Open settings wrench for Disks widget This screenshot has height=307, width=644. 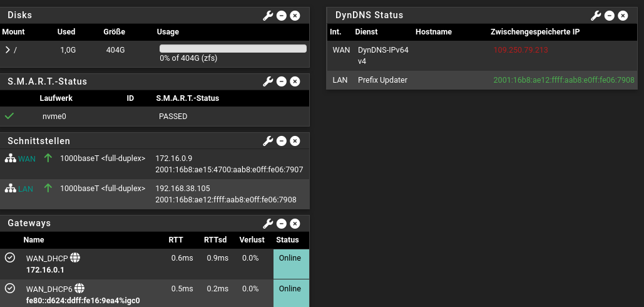point(268,15)
